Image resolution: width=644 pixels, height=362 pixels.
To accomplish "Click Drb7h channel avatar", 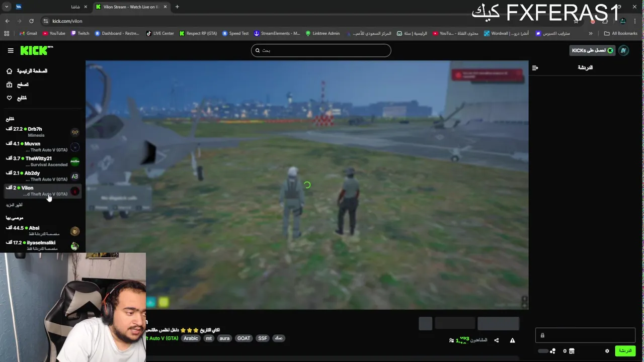I will (x=75, y=132).
